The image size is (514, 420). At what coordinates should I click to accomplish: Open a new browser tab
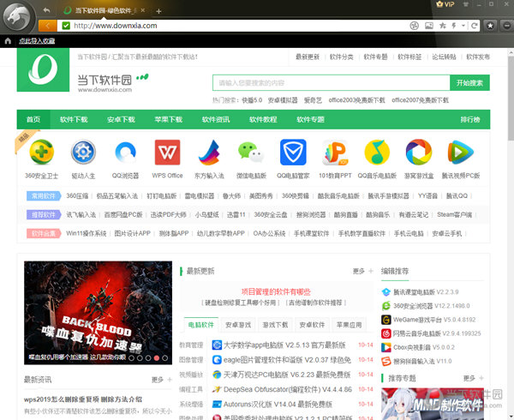158,10
